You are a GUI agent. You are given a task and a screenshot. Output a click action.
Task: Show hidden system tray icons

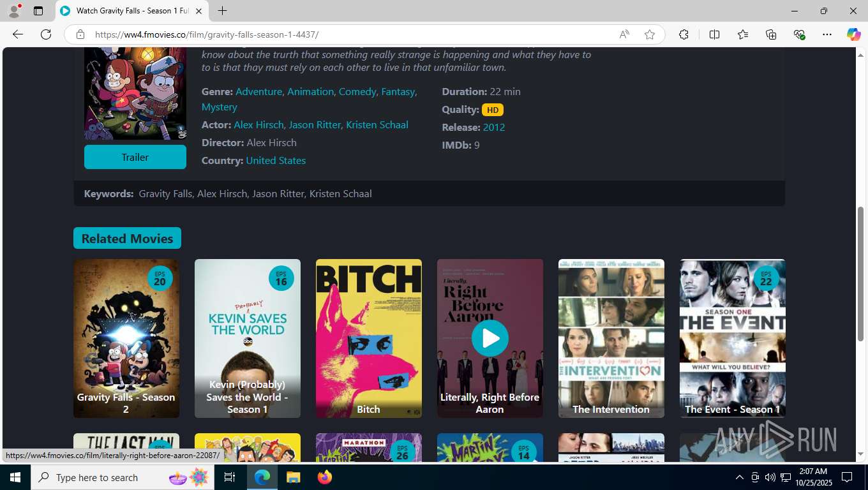coord(740,477)
